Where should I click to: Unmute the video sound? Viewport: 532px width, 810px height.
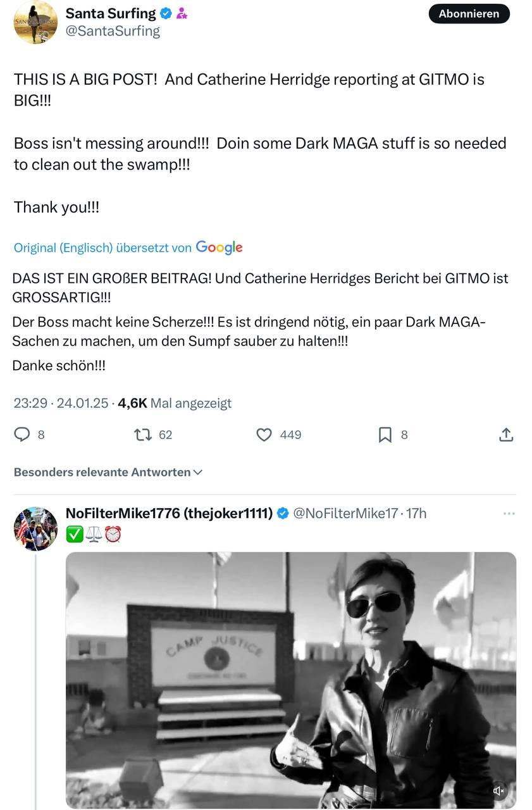[x=498, y=790]
